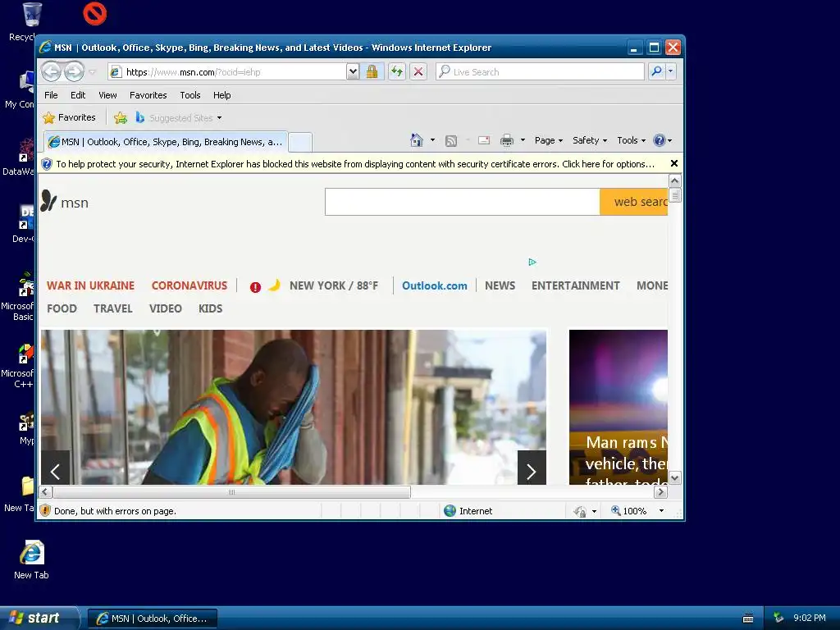Open WAR IN UKRAINE link
840x630 pixels.
pos(90,285)
